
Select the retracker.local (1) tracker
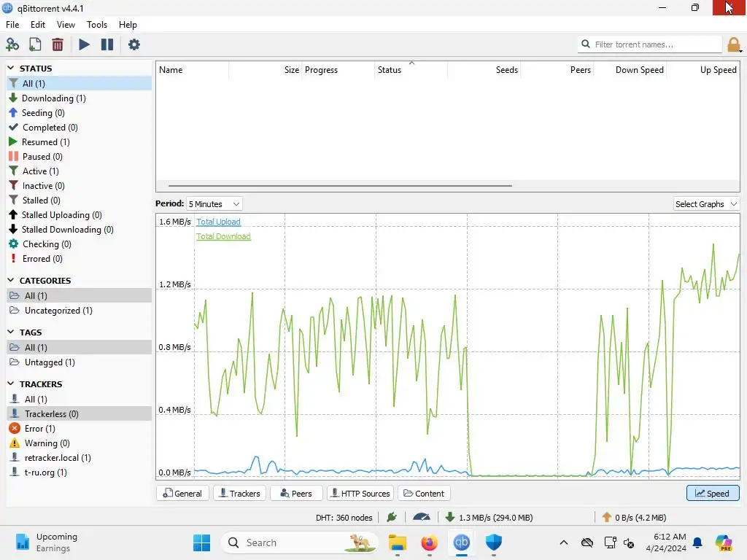click(79, 458)
